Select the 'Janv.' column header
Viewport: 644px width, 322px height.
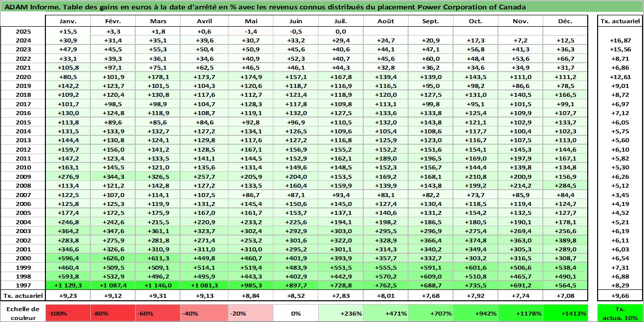[68, 22]
